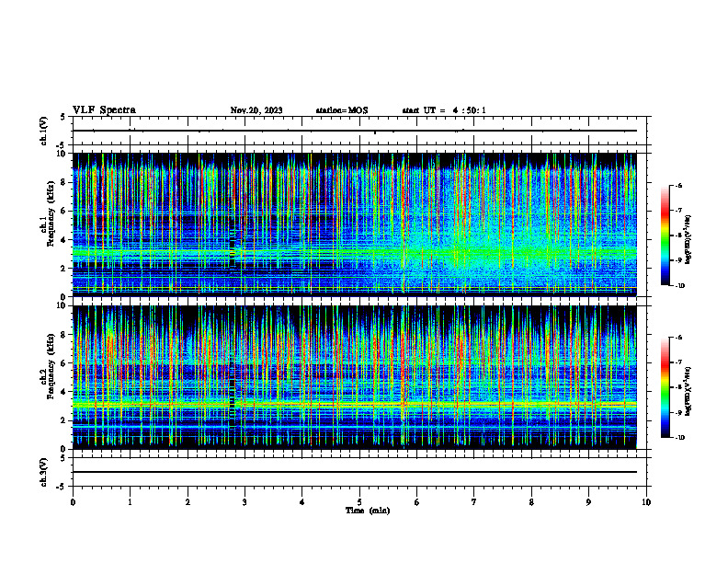Select the ch.1 "Frequency (kHz)" axis label
The height and width of the screenshot is (563, 728).
pos(50,215)
